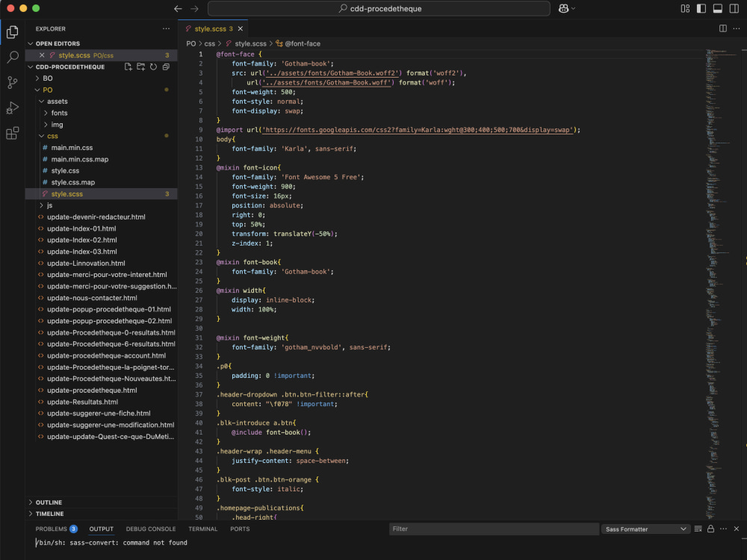The width and height of the screenshot is (747, 560).
Task: Open update-Linnovation.html file
Action: pyautogui.click(x=86, y=264)
